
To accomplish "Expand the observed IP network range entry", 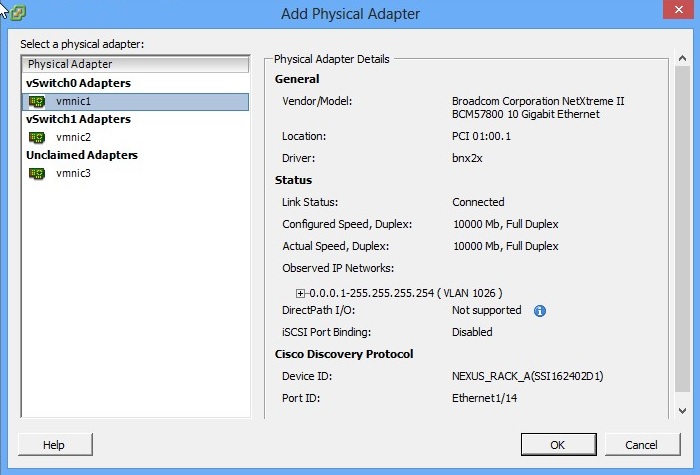I will point(301,293).
